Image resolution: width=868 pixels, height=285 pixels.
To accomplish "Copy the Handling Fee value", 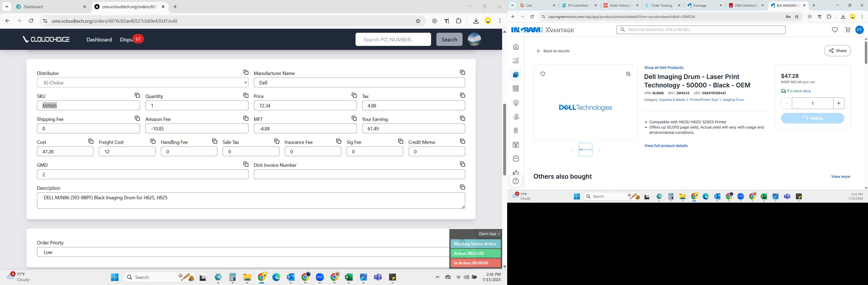I will [215, 141].
